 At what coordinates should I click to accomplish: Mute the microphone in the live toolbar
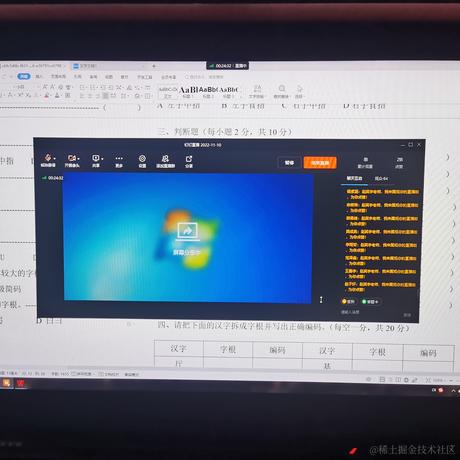48,158
